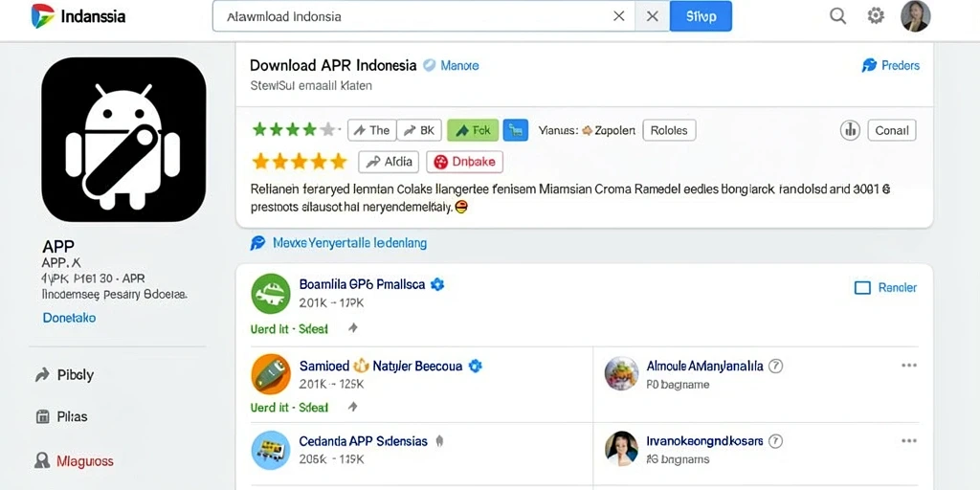Click Irvanokeongndkosars avatar
Image resolution: width=980 pixels, height=490 pixels.
621,448
